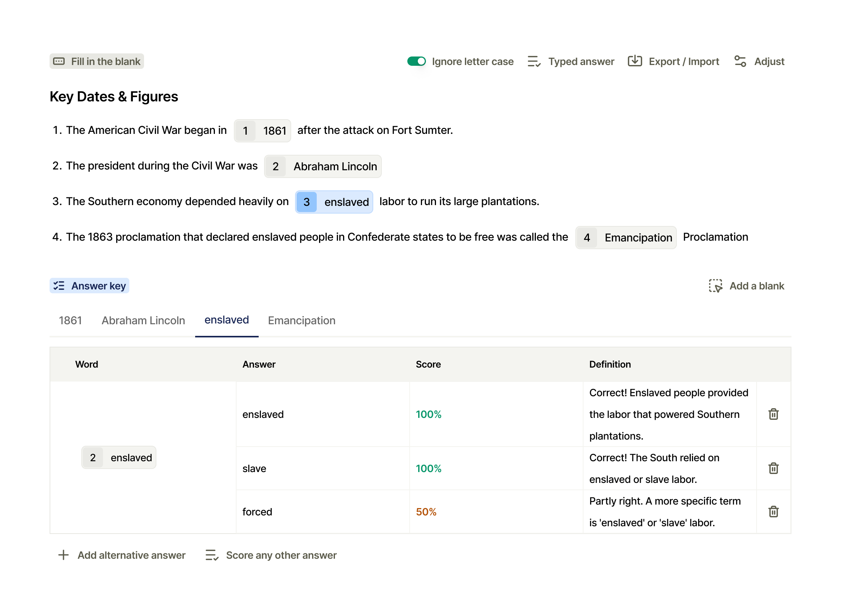841x616 pixels.
Task: Click the Key Dates & Figures title
Action: click(114, 96)
